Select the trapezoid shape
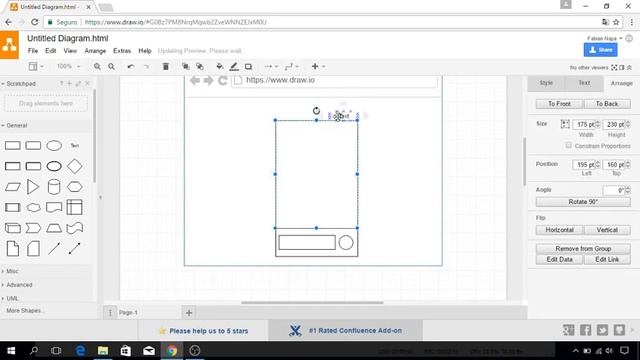This screenshot has width=640, height=360. pyautogui.click(x=54, y=228)
